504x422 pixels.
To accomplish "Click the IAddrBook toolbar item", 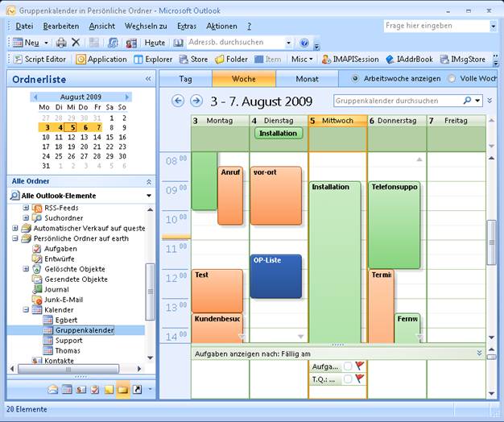I will [409, 60].
